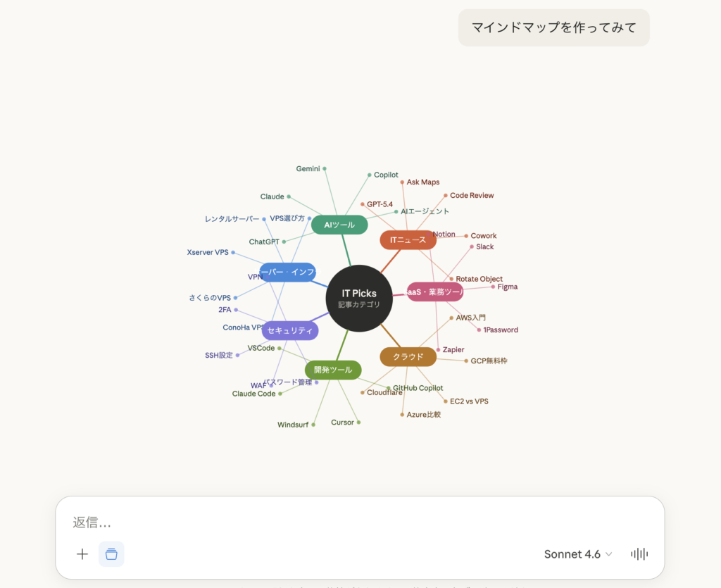Viewport: 721px width, 588px height.
Task: Select the pink SaaS・業務ツール node
Action: tap(435, 292)
